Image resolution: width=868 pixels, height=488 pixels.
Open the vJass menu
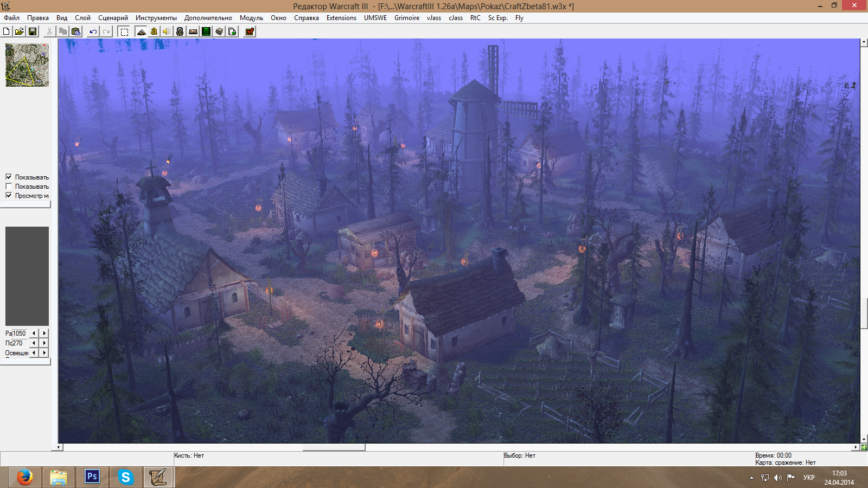[434, 18]
